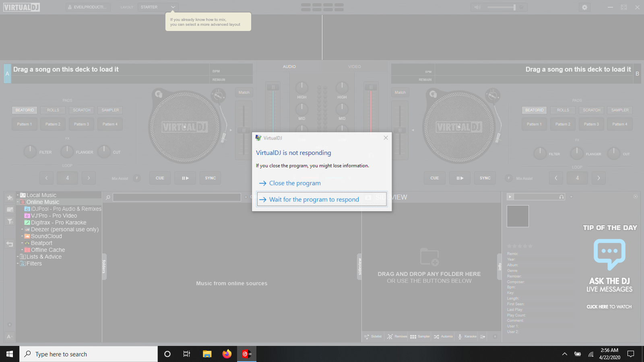Select BEATGRID pads on deck A
644x362 pixels.
click(25, 110)
